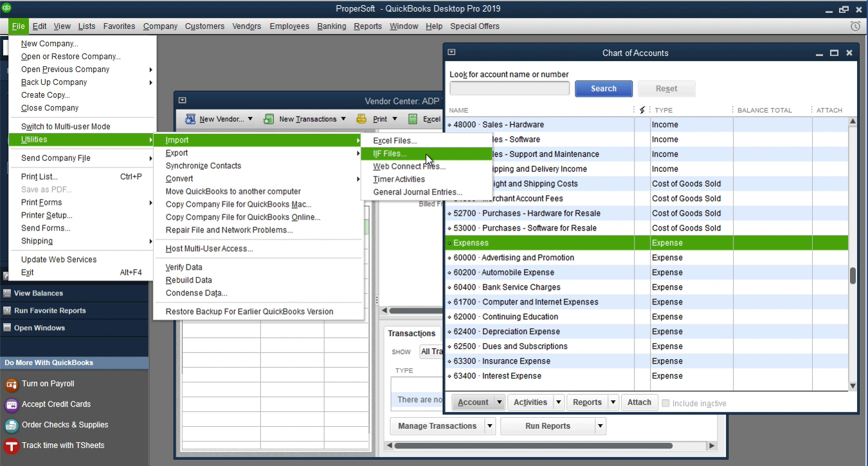Viewport: 868px width, 466px height.
Task: Click the Run Reports button
Action: click(x=547, y=426)
